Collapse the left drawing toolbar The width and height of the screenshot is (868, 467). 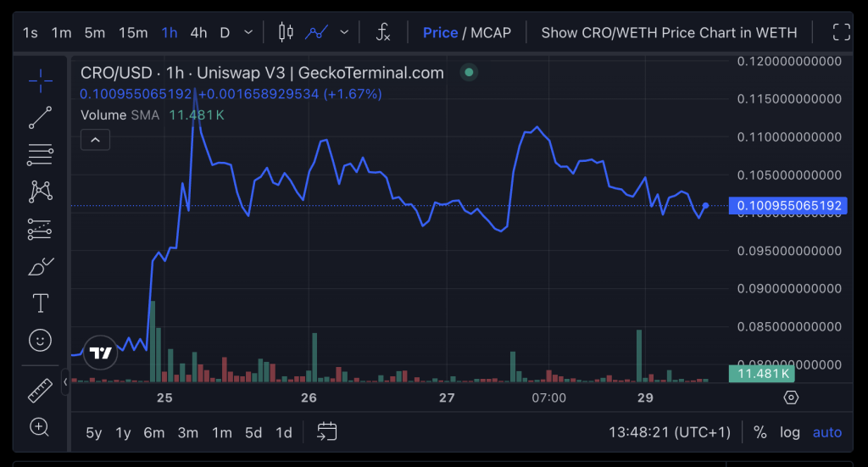(x=65, y=381)
